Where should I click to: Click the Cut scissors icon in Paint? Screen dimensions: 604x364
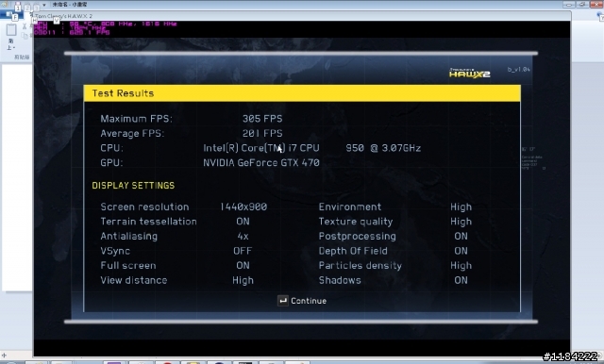tap(25, 26)
